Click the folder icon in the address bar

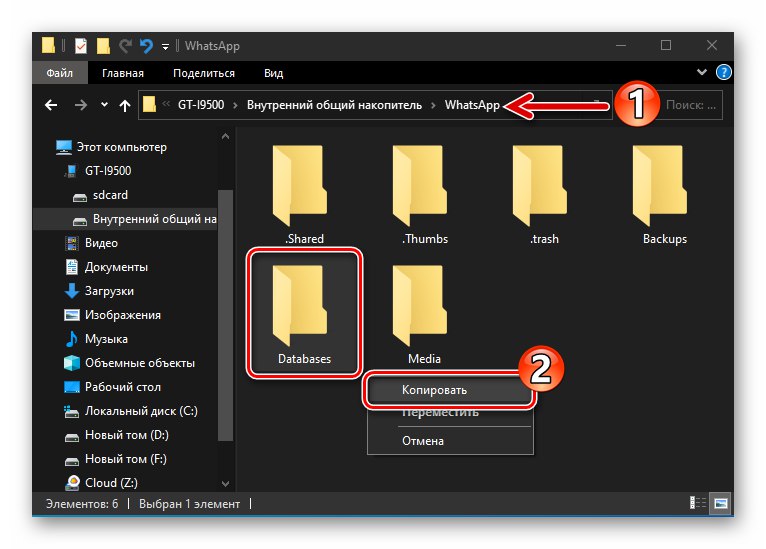tap(149, 105)
